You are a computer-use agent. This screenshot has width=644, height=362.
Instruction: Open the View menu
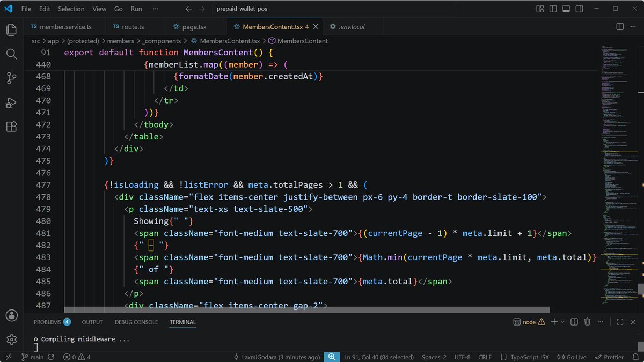99,9
